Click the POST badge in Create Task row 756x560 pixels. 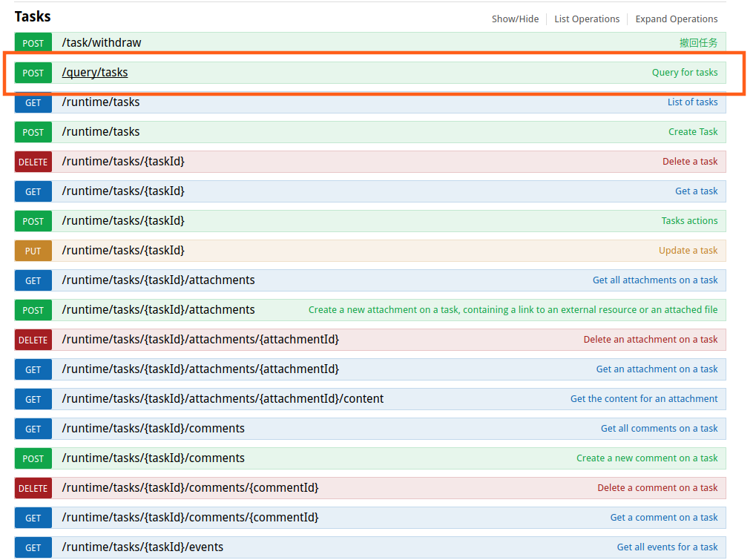tap(33, 132)
